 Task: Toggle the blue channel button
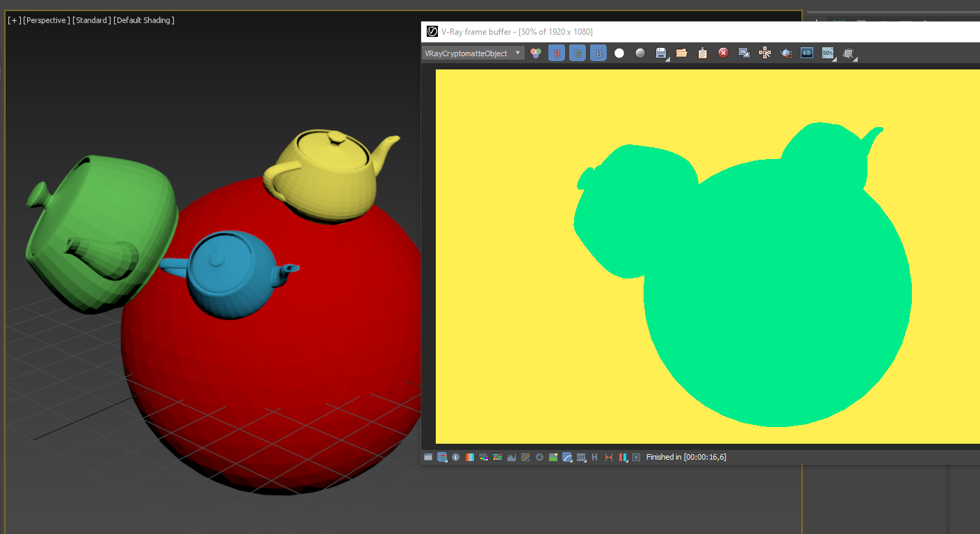click(598, 53)
